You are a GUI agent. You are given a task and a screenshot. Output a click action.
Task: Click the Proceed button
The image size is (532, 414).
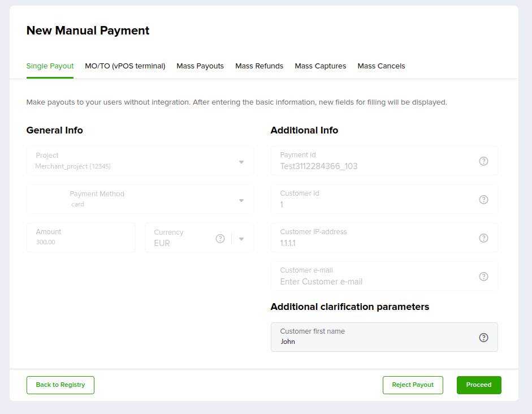click(x=479, y=385)
